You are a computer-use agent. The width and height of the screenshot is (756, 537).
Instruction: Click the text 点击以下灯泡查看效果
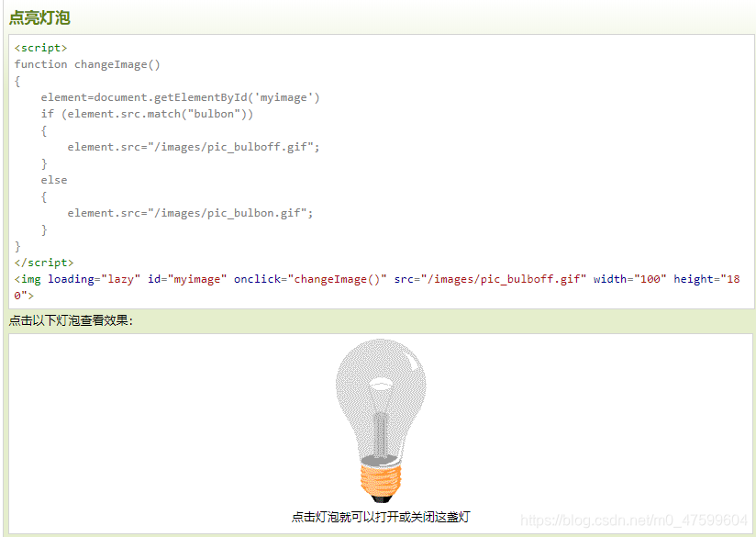coord(71,320)
